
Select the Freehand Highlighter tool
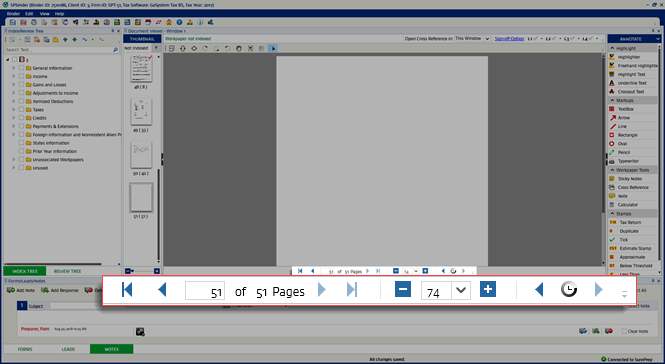click(x=633, y=66)
